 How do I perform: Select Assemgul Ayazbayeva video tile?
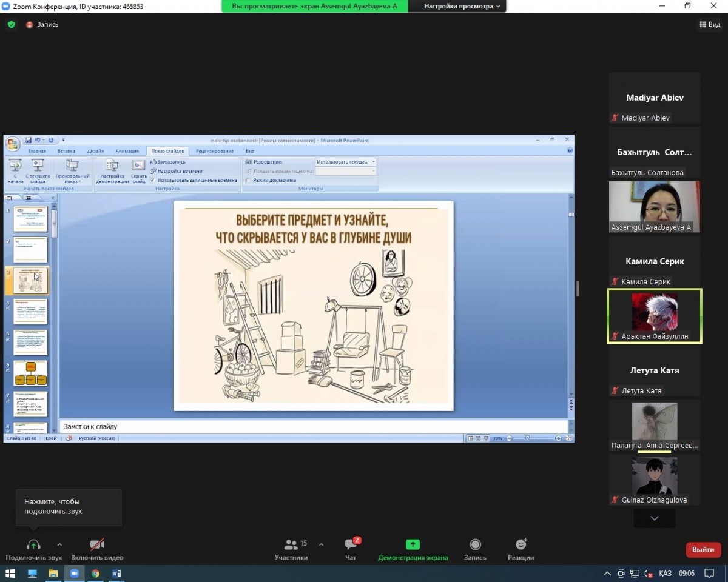point(654,206)
